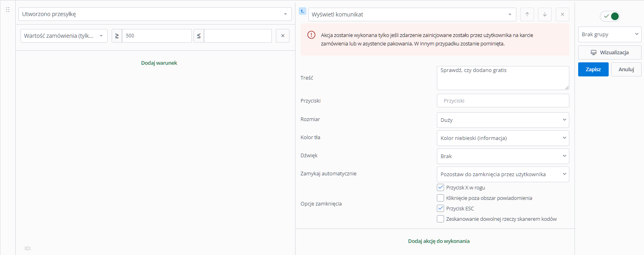Click the action number 1 badge
Viewport: 644px width, 255px height.
pyautogui.click(x=302, y=11)
